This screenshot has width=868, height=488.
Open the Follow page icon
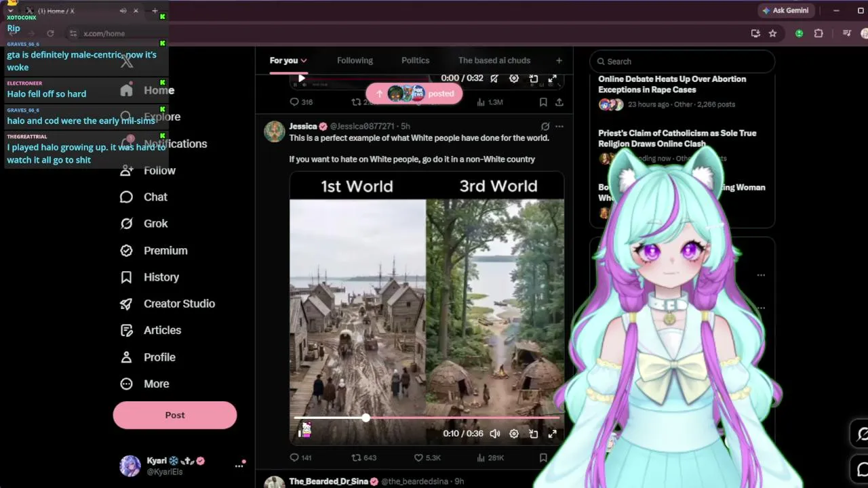click(126, 171)
